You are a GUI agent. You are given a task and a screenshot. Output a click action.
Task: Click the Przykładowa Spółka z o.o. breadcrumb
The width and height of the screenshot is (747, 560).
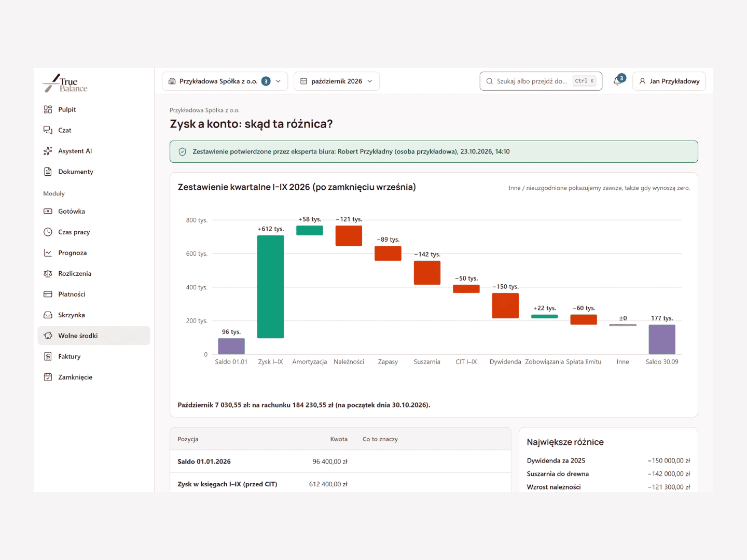coord(204,110)
